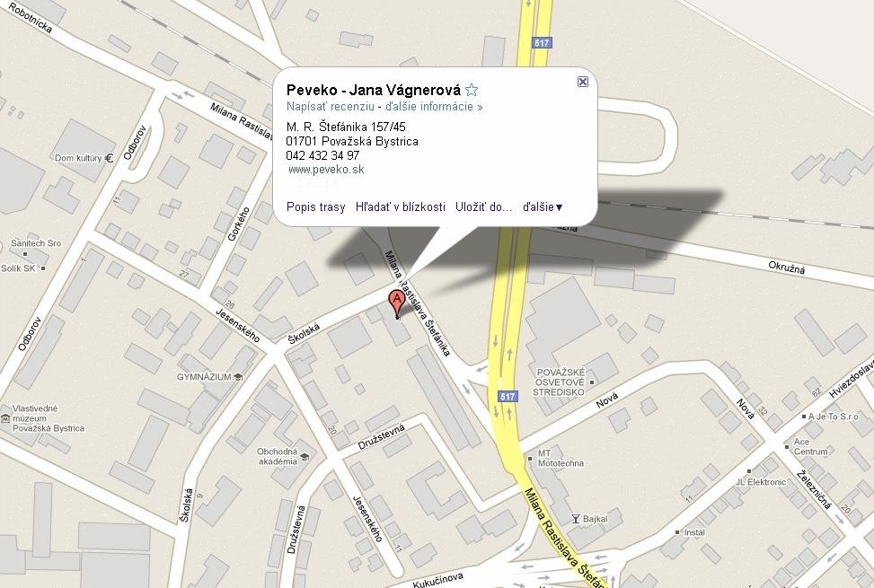The width and height of the screenshot is (874, 588).
Task: Click the 517 road shield near top
Action: coord(542,43)
